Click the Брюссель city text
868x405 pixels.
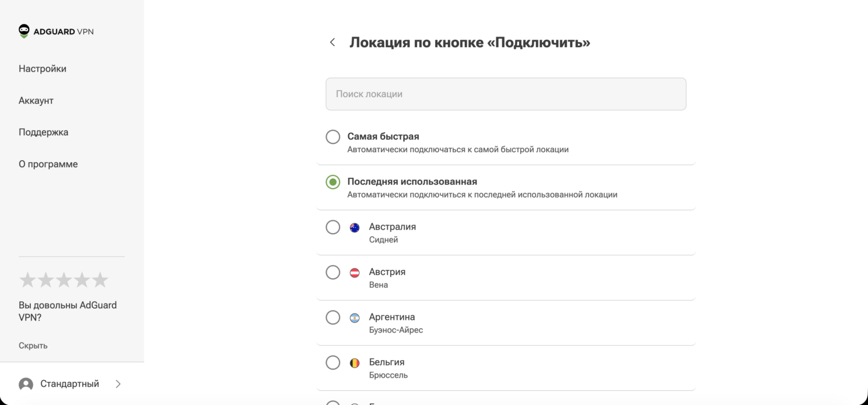[388, 375]
